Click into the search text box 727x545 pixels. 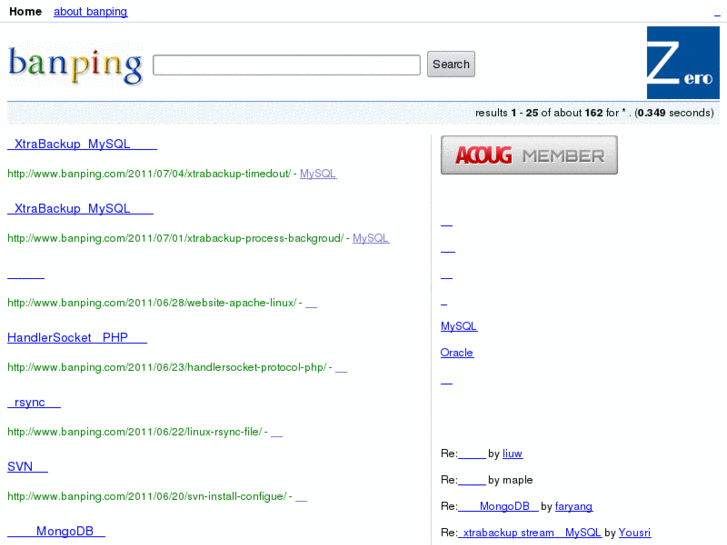click(x=287, y=64)
